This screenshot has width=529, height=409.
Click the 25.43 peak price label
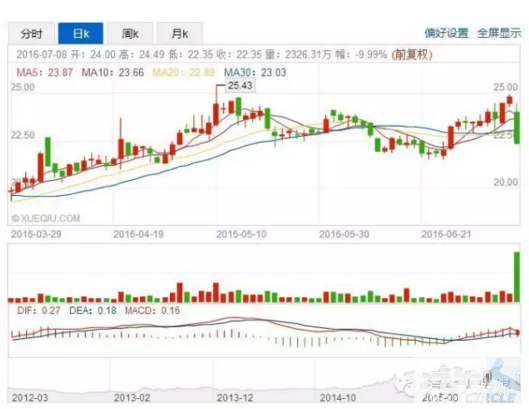pos(240,85)
